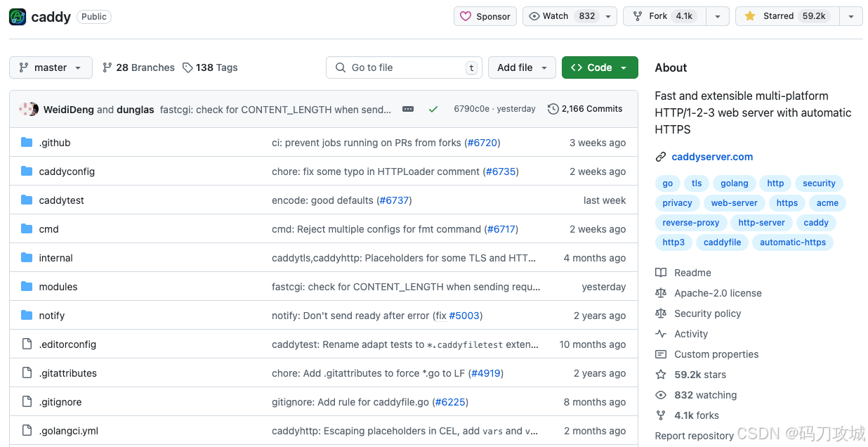Open dunglas author profile link
The image size is (868, 447).
[x=135, y=110]
